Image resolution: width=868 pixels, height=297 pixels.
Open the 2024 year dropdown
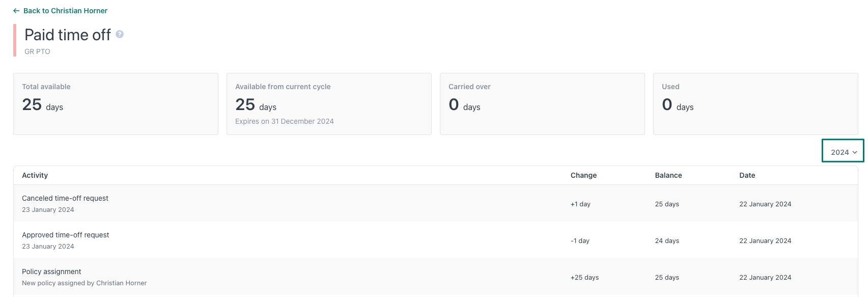click(x=843, y=152)
